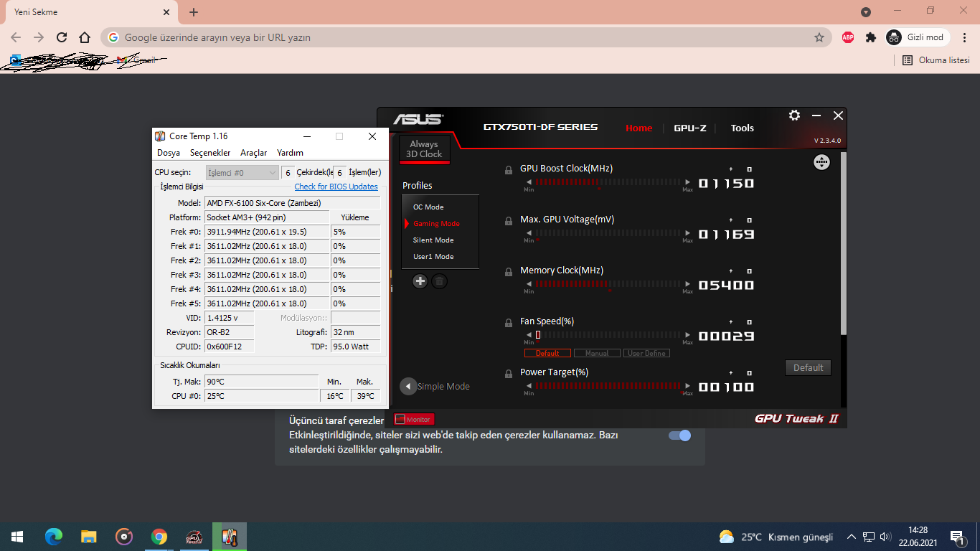This screenshot has width=980, height=551.
Task: Show hidden system tray icons chevron
Action: (852, 537)
